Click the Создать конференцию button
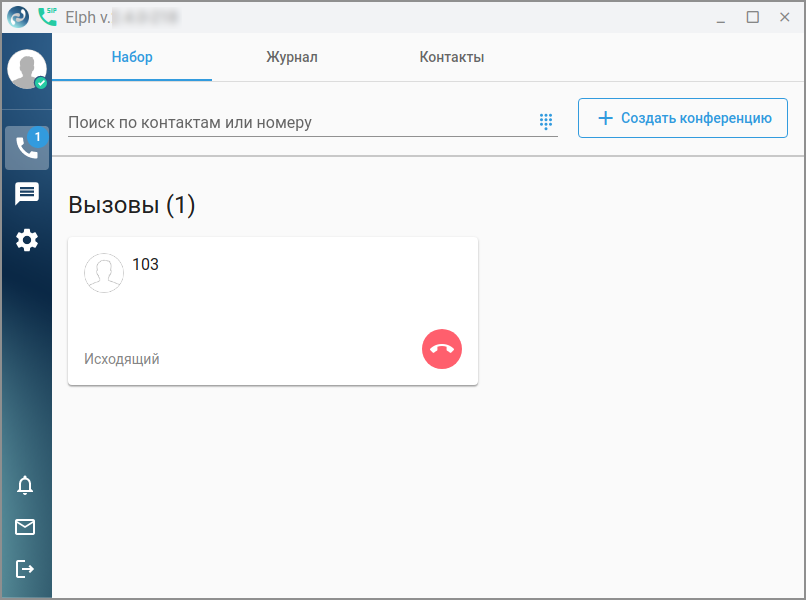The height and width of the screenshot is (600, 806). tap(683, 118)
